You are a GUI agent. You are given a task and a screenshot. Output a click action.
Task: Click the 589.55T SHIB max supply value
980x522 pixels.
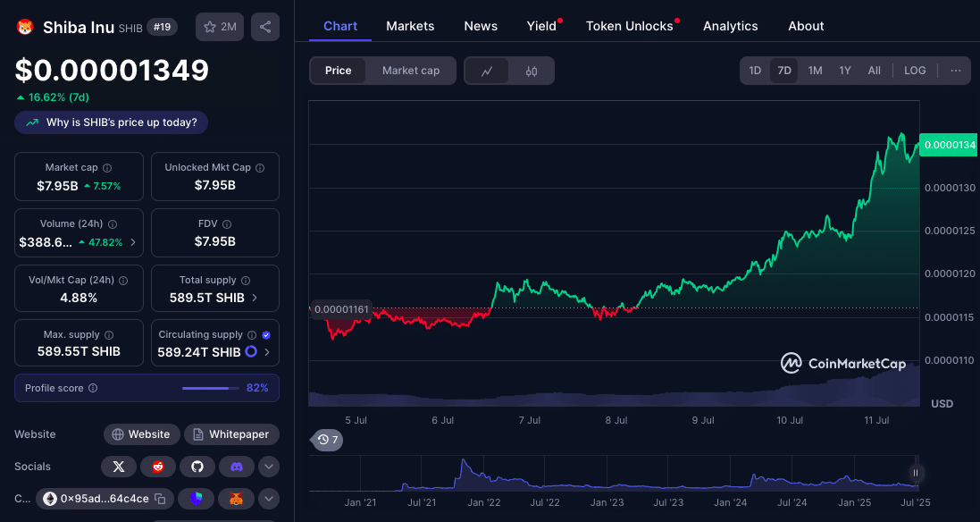click(x=79, y=351)
